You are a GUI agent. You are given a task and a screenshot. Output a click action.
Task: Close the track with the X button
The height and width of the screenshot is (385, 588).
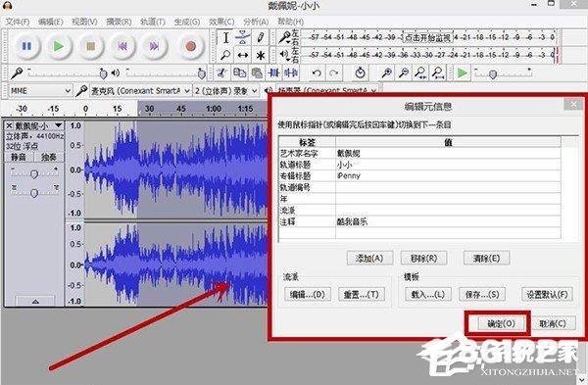[x=9, y=125]
